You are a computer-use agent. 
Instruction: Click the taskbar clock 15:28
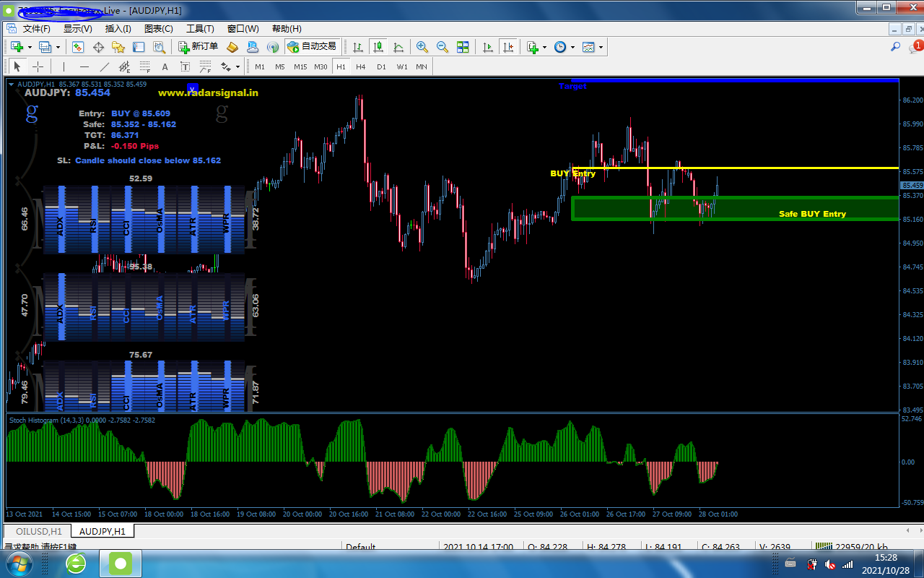point(886,558)
